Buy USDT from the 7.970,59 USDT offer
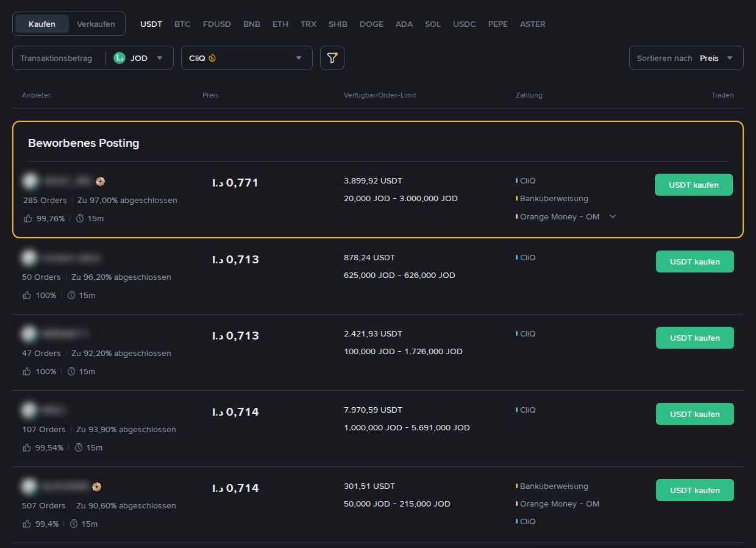Image resolution: width=756 pixels, height=548 pixels. [695, 414]
